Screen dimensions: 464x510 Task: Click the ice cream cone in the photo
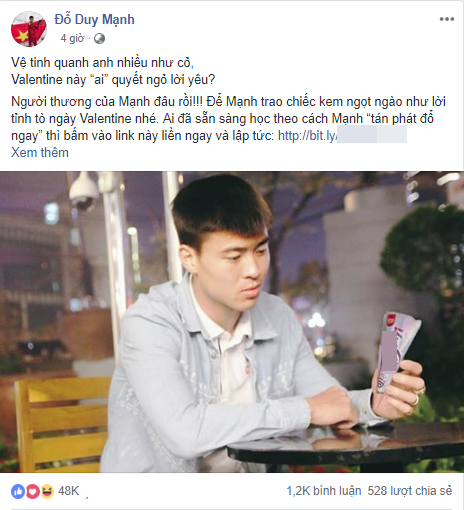point(394,350)
